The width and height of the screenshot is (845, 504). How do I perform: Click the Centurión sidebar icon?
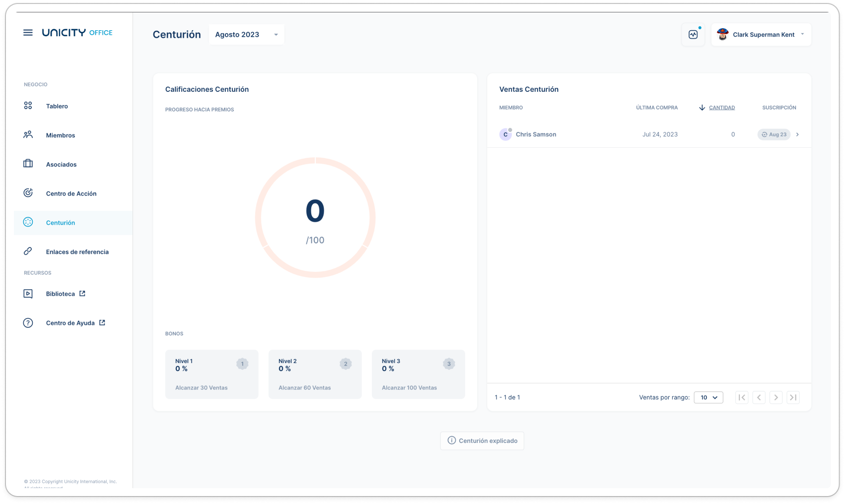tap(28, 222)
